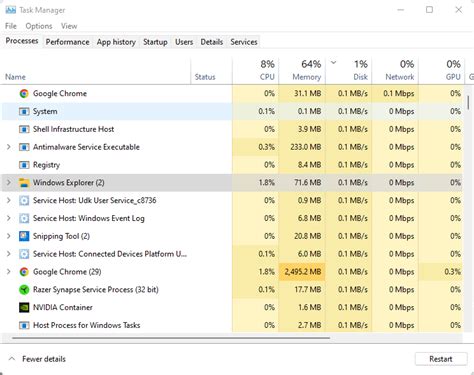
Task: Click the horizontal scrollbar at the bottom
Action: tap(171, 338)
